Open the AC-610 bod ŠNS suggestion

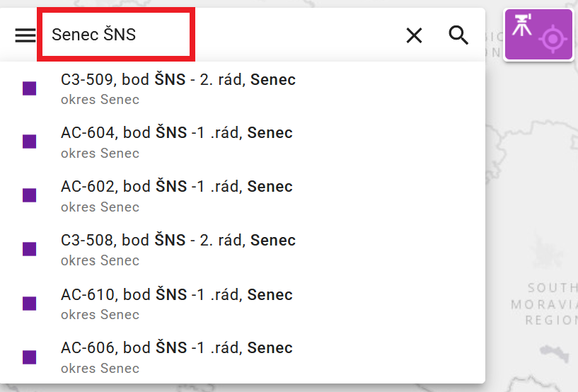(x=176, y=294)
